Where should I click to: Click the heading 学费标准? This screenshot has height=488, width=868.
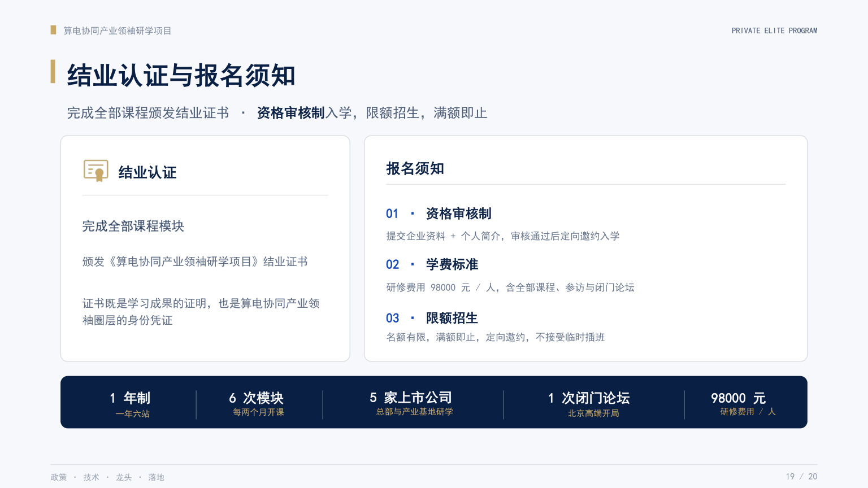tap(452, 264)
